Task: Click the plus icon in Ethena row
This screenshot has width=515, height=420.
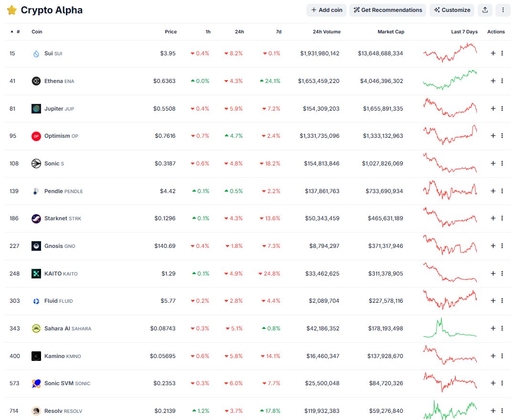Action: tap(493, 81)
